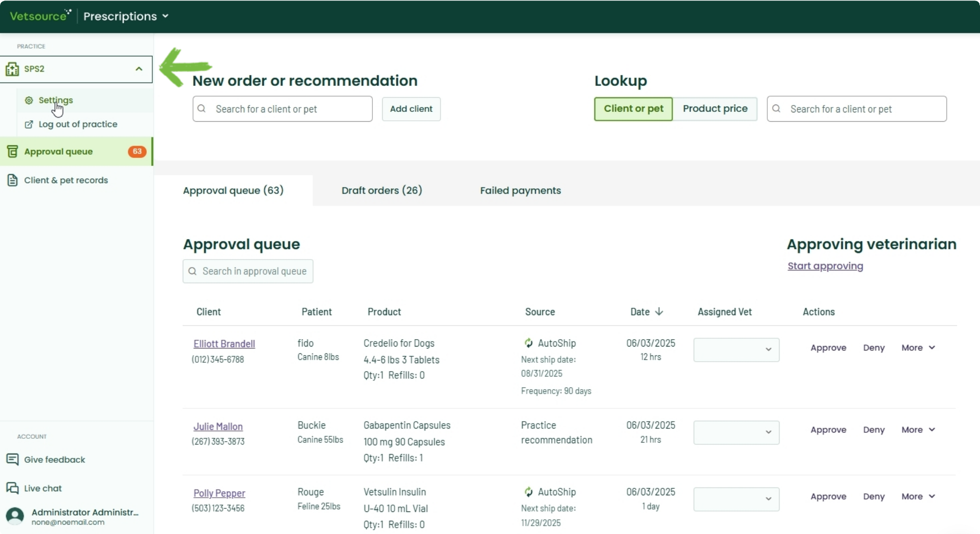Select Client or pet lookup toggle
This screenshot has height=534, width=980.
(x=633, y=108)
